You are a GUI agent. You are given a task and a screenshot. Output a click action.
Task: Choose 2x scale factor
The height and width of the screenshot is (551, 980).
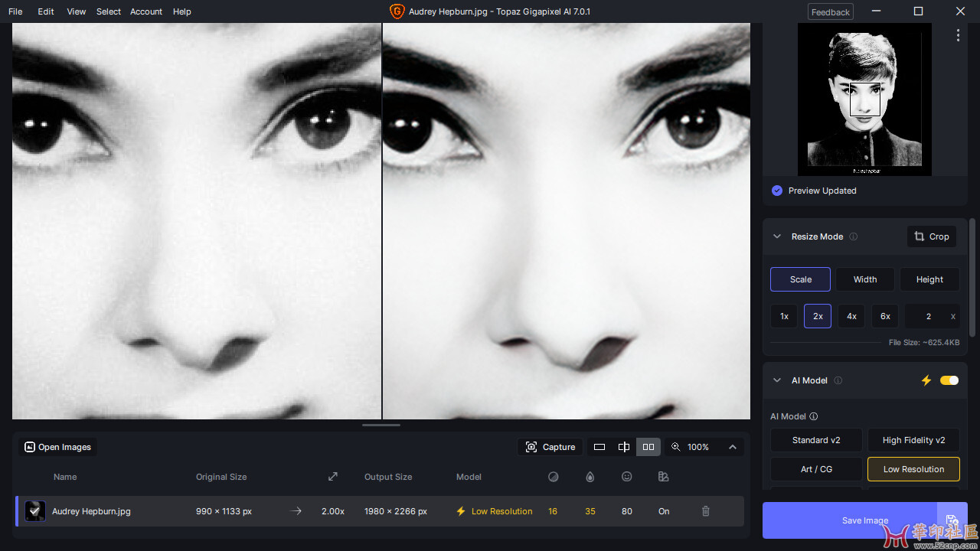click(818, 316)
